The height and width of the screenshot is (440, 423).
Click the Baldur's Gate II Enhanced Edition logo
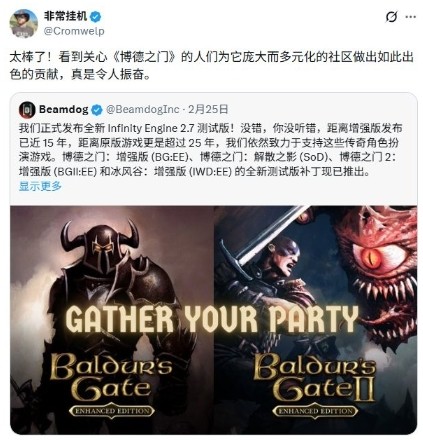point(315,385)
